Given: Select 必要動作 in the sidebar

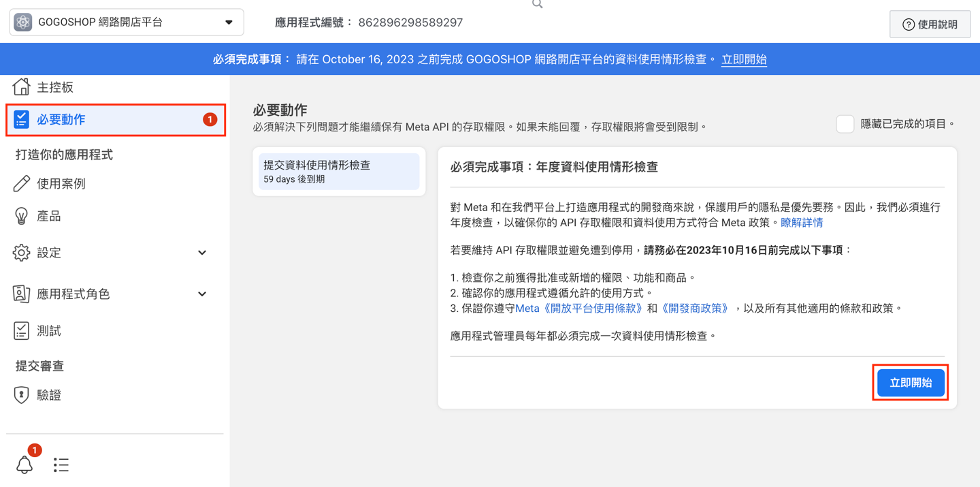Looking at the screenshot, I should pyautogui.click(x=116, y=120).
